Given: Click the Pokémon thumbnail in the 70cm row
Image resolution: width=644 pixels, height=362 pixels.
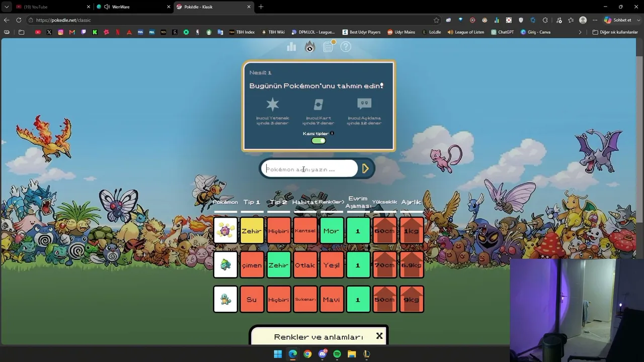Looking at the screenshot, I should pos(225,265).
